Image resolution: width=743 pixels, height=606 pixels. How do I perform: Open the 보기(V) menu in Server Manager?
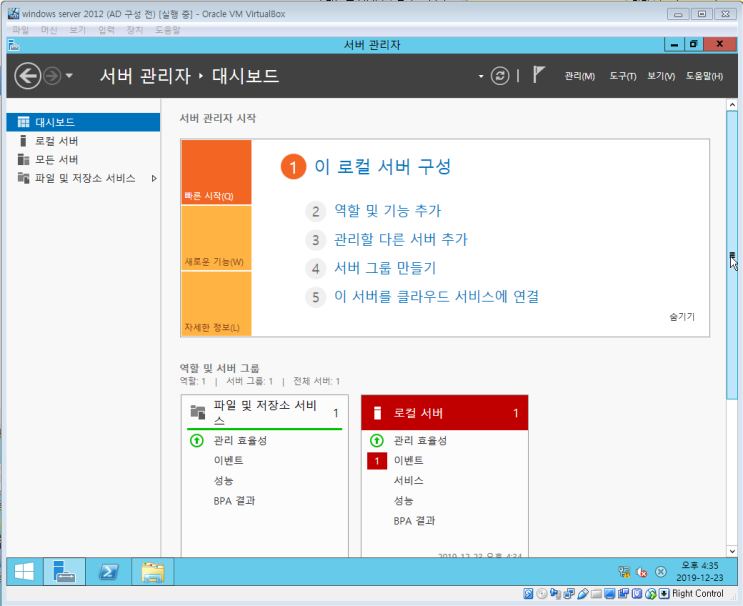point(661,76)
